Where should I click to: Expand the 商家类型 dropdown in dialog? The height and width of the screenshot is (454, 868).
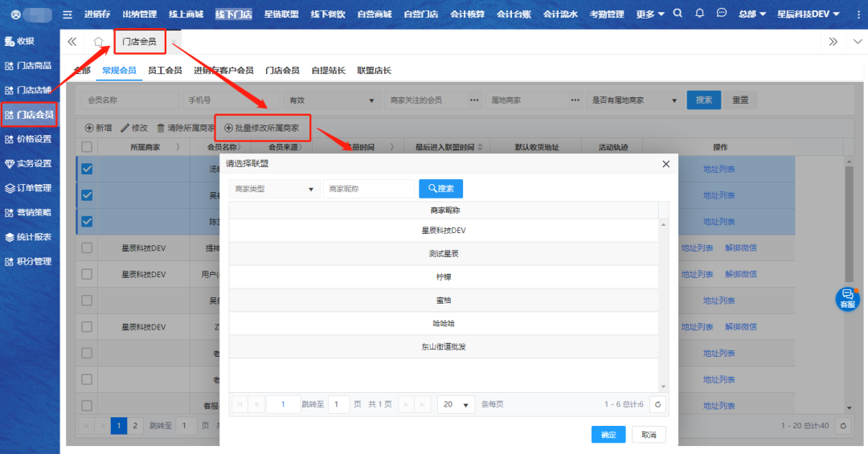[274, 189]
